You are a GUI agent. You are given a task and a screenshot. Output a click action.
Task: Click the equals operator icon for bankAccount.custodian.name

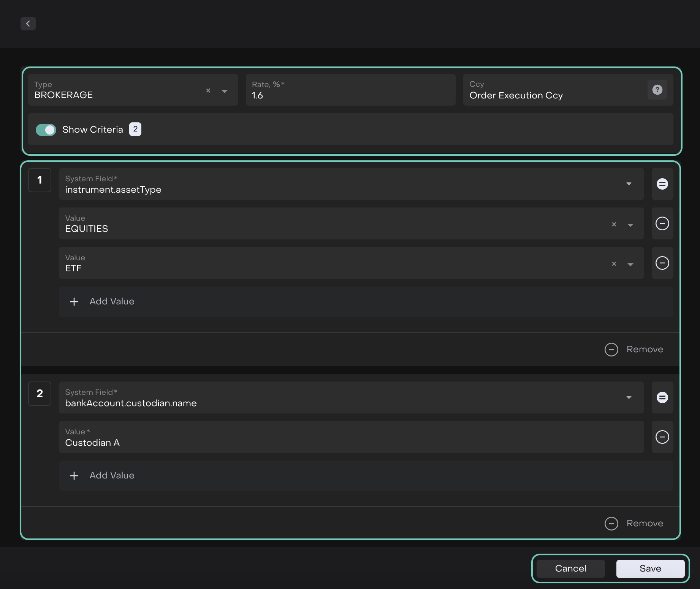coord(662,398)
